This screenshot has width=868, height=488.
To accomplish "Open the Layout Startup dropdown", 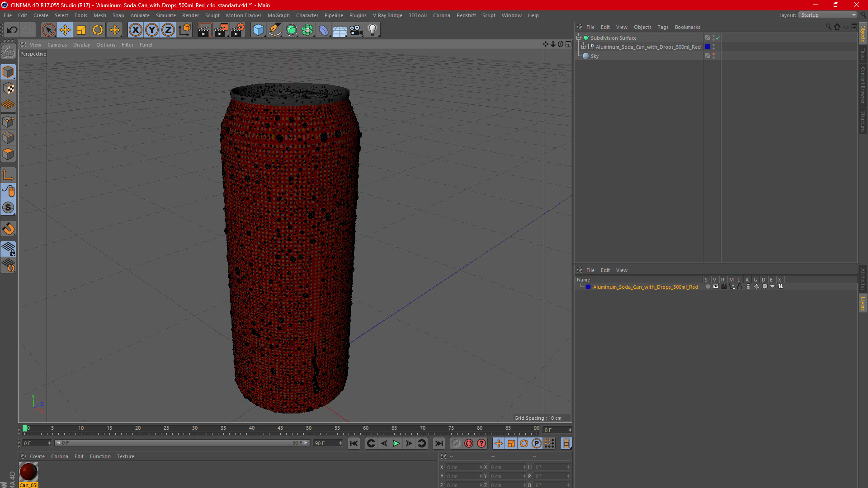I will [828, 15].
